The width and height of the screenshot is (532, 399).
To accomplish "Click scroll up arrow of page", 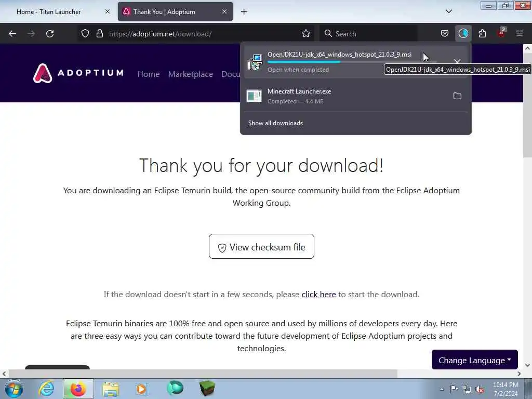I will coord(527,48).
